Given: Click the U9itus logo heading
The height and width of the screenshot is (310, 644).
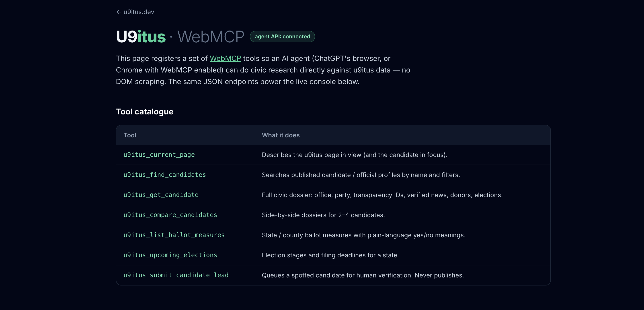Looking at the screenshot, I should coord(141,37).
